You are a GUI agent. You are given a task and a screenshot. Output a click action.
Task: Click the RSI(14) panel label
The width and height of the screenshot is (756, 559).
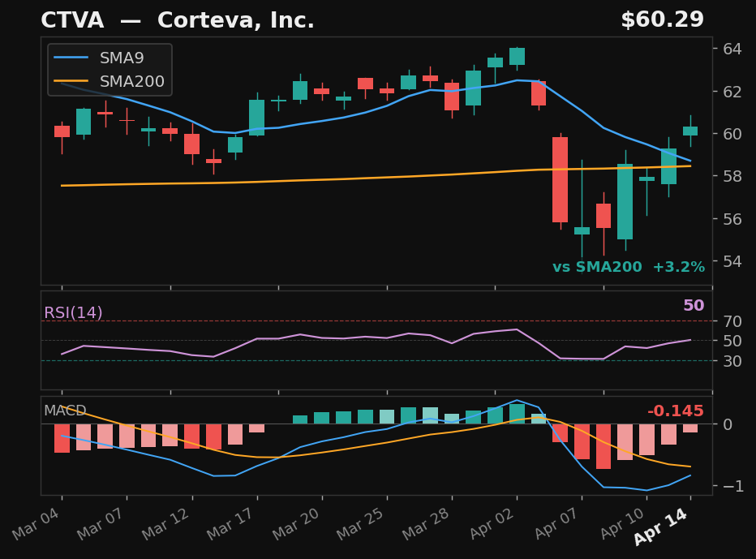[x=73, y=312]
